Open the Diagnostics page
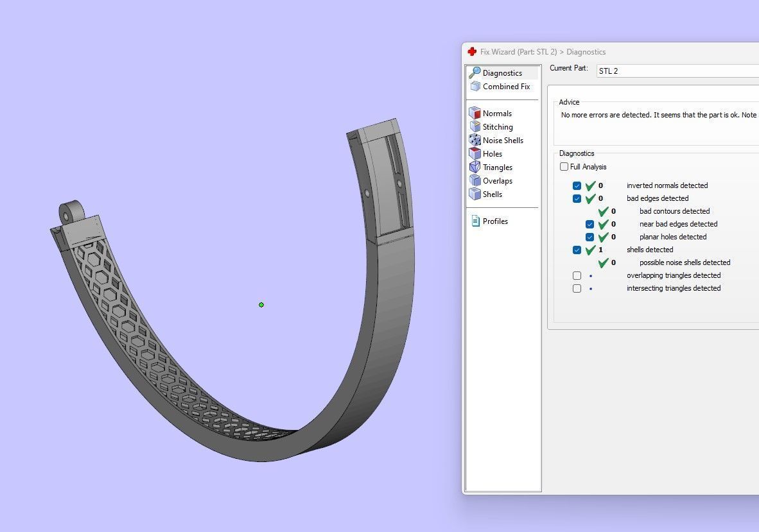This screenshot has height=532, width=759. 502,73
